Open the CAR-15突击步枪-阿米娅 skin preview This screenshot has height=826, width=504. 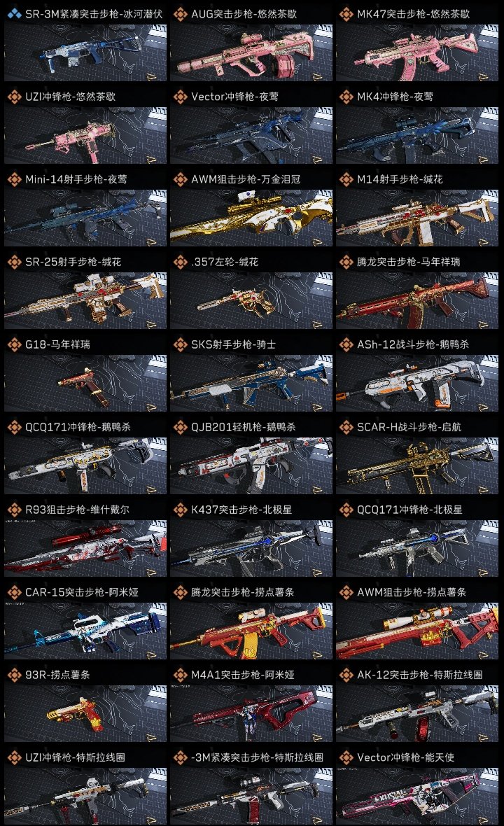[85, 631]
